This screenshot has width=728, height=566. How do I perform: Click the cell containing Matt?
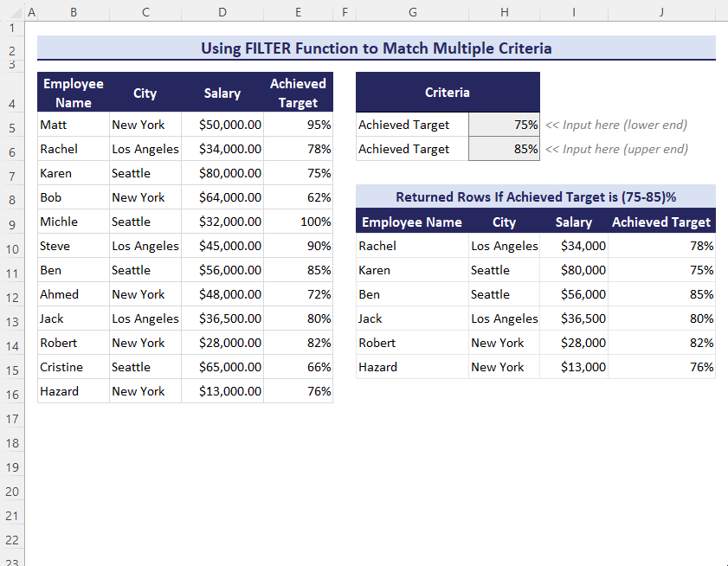click(73, 125)
